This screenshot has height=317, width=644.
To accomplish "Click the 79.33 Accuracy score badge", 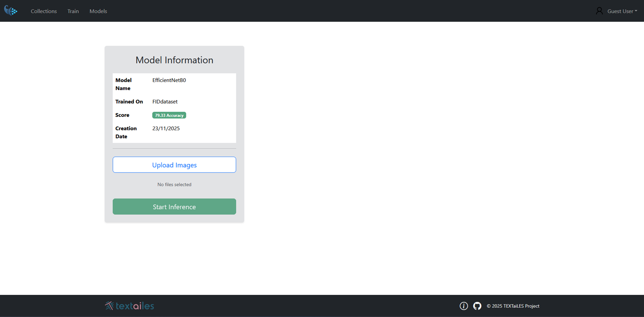I will click(169, 115).
